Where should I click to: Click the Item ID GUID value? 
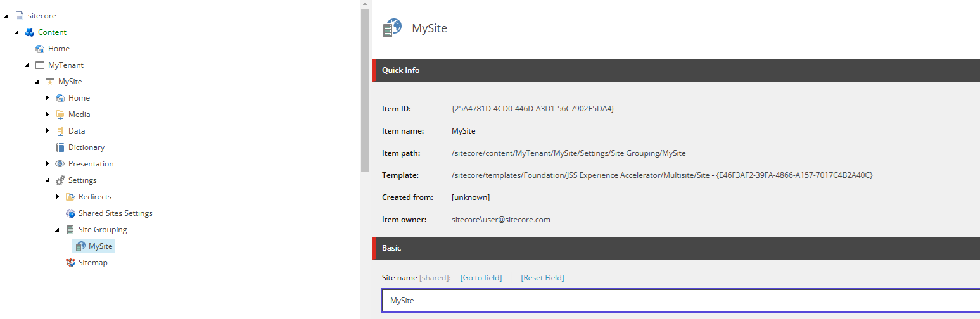pos(533,108)
